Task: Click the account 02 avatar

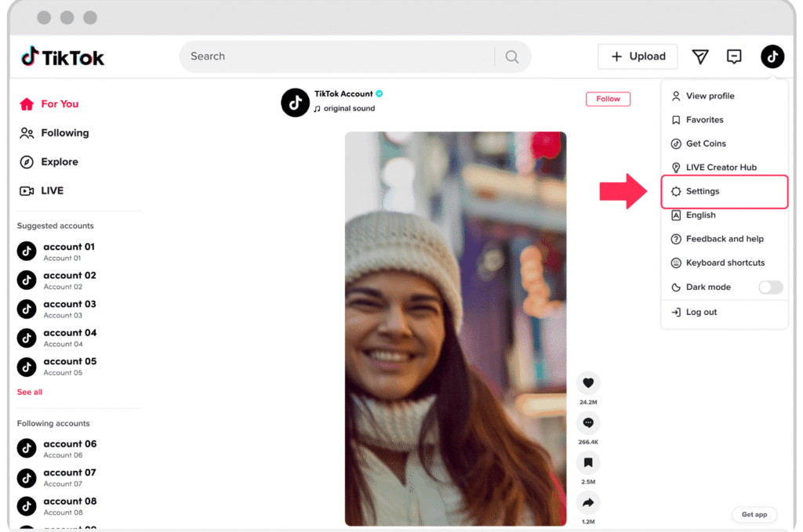Action: click(27, 280)
